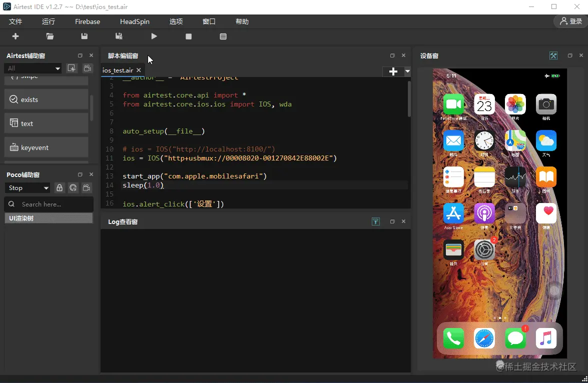
Task: Tap the FaceTime app on device screen
Action: tap(453, 104)
